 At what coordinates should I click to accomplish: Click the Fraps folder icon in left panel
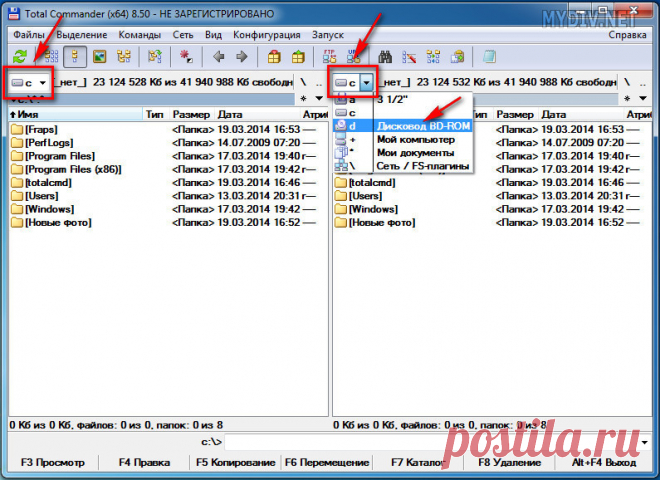point(17,129)
